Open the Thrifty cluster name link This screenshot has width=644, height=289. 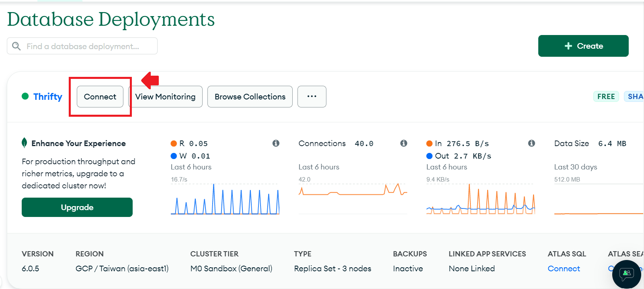[48, 97]
